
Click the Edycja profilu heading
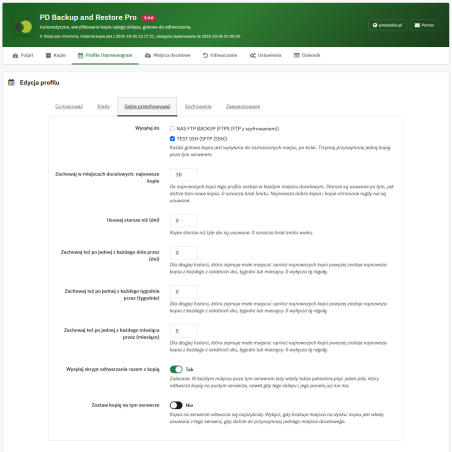(x=39, y=83)
